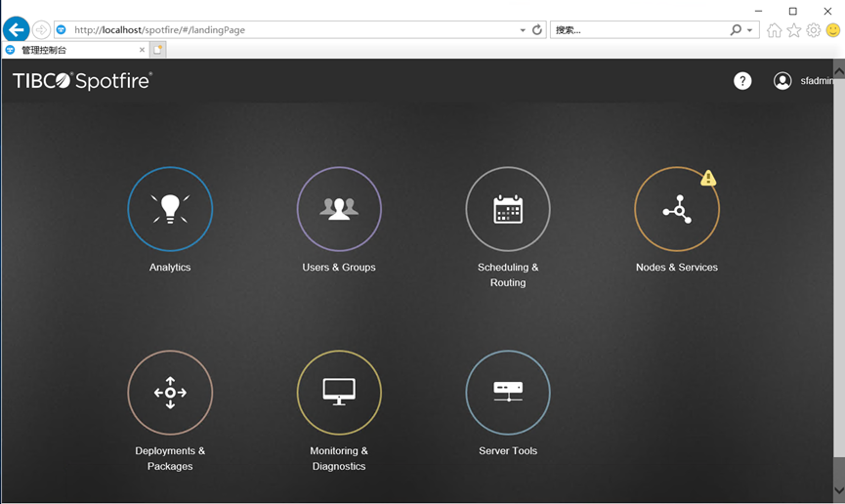Close the 管理控制台 tab

click(x=142, y=50)
